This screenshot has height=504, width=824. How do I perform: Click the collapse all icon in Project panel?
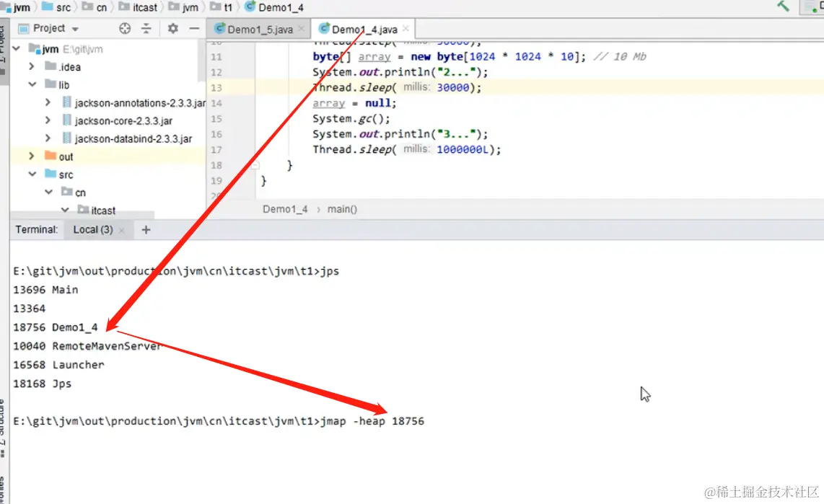(146, 28)
